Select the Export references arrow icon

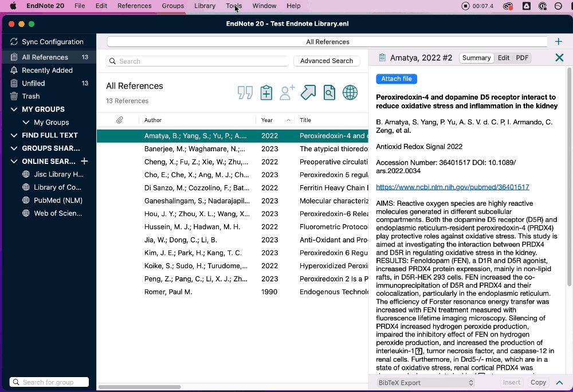(x=308, y=92)
